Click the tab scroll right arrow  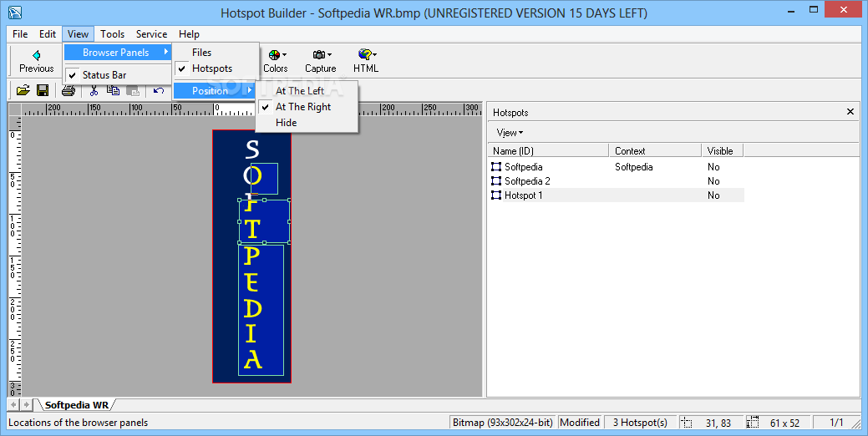[x=26, y=405]
